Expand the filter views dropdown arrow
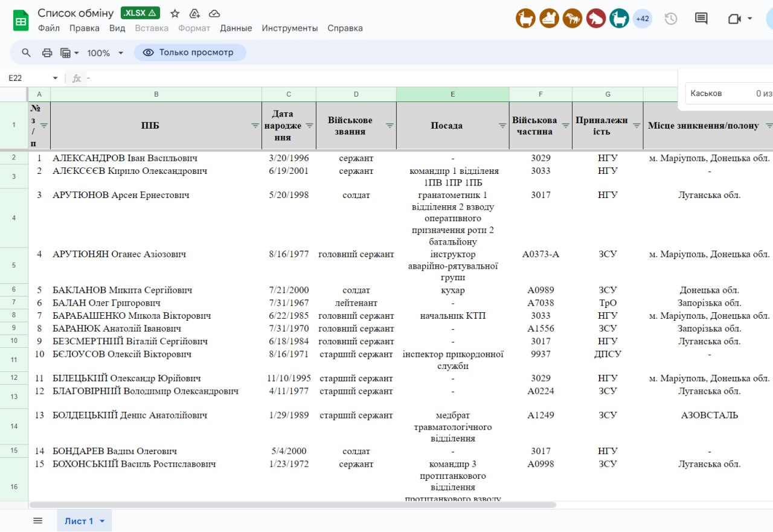This screenshot has height=532, width=773. click(76, 53)
